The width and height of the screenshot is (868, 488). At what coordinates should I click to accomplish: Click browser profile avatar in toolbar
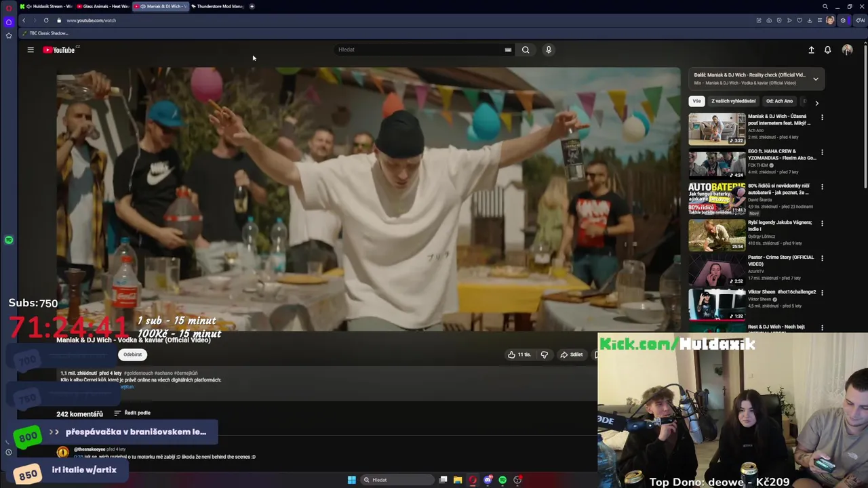pos(831,20)
